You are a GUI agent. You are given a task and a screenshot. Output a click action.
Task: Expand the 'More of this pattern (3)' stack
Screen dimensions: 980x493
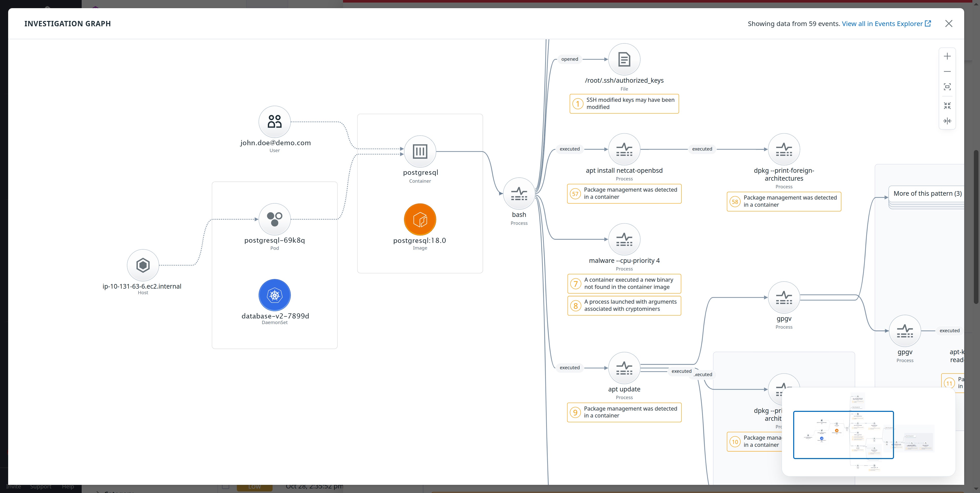[x=927, y=193]
